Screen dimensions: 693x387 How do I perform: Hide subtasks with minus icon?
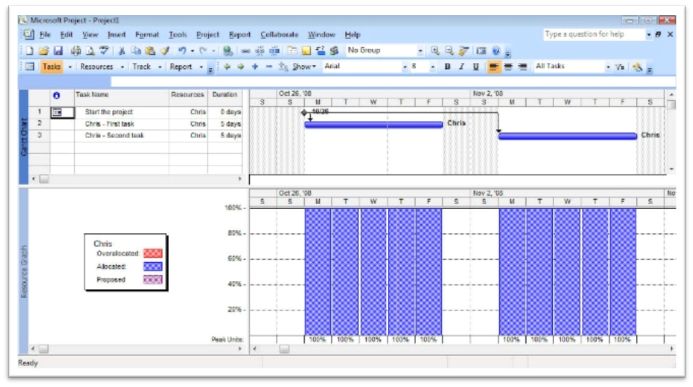(269, 67)
